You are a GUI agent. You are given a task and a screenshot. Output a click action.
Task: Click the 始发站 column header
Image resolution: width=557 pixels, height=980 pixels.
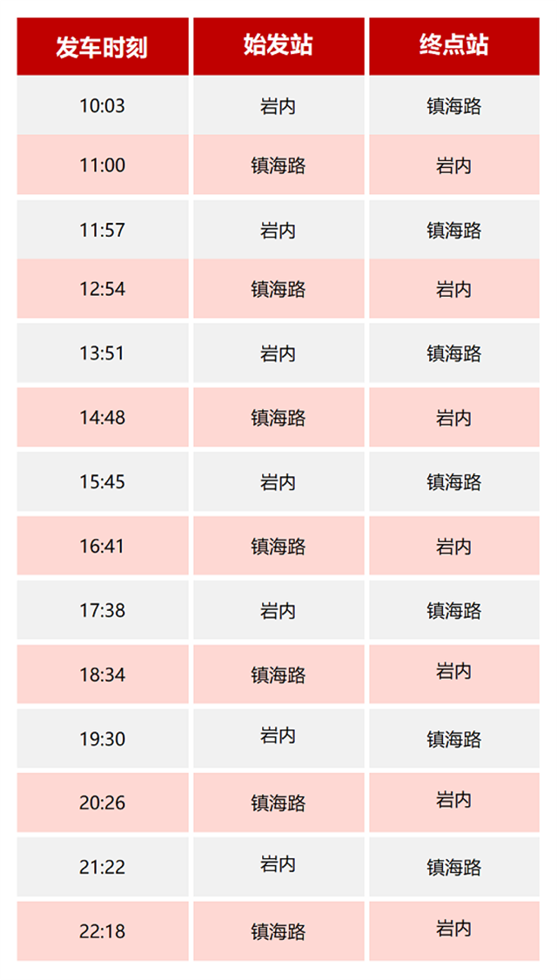pos(278,46)
